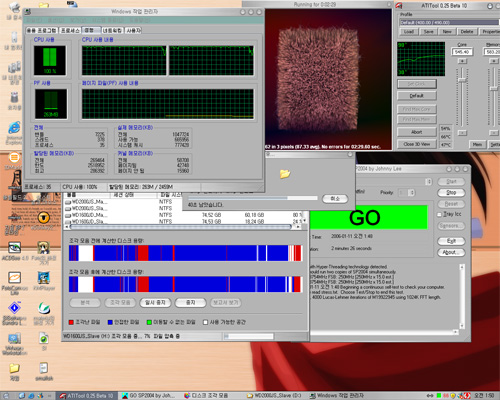Viewport: 500px width, 400px height.
Task: Click blue contiguous files legend swatch
Action: 110,322
